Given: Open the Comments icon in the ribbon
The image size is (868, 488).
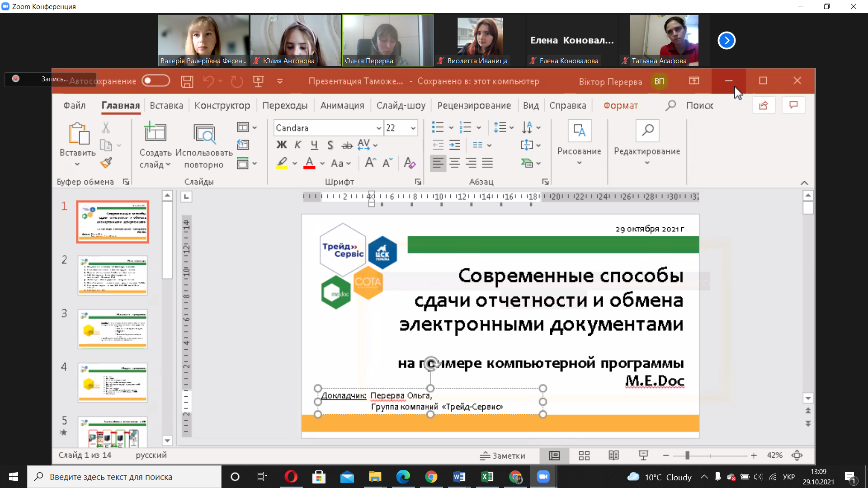Looking at the screenshot, I should coord(793,105).
